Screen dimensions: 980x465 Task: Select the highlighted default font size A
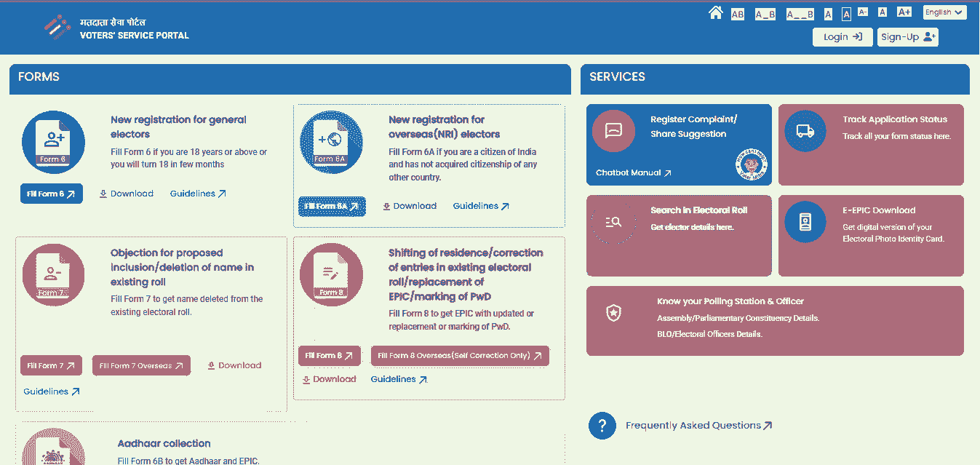click(x=845, y=12)
